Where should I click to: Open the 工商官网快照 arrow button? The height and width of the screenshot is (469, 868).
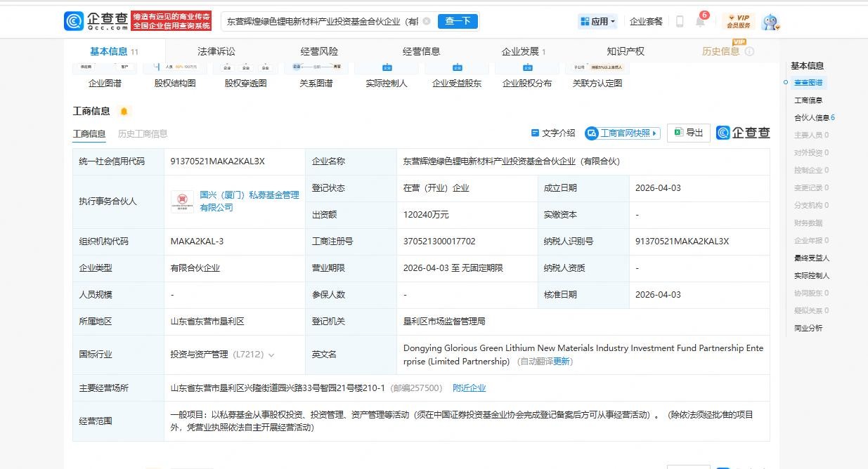(622, 133)
